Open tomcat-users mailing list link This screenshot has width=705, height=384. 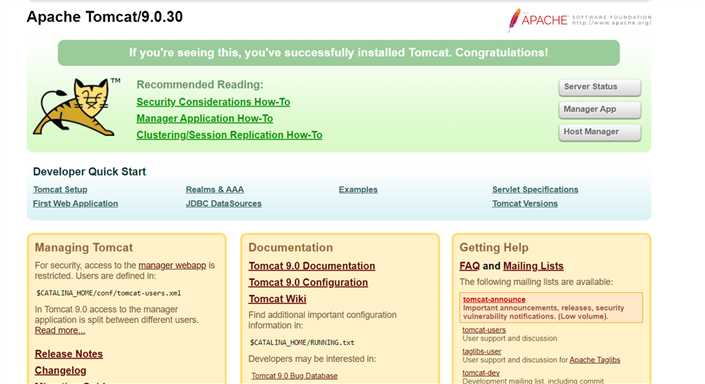[484, 330]
